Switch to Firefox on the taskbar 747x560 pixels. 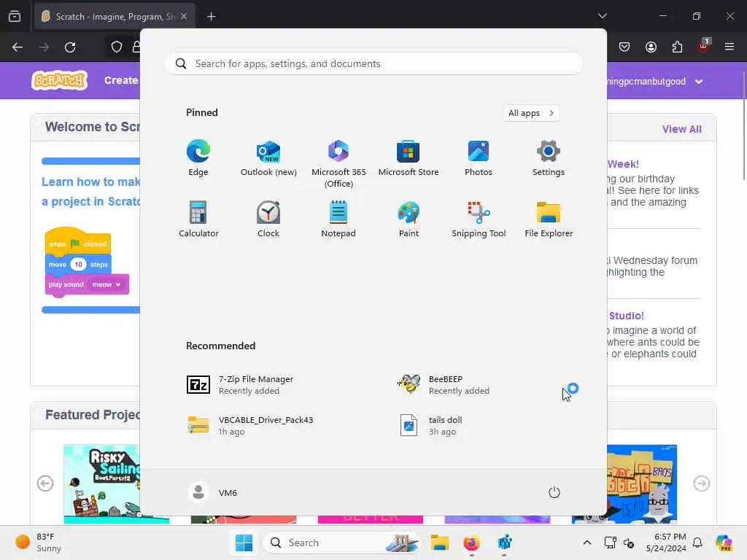pos(472,542)
